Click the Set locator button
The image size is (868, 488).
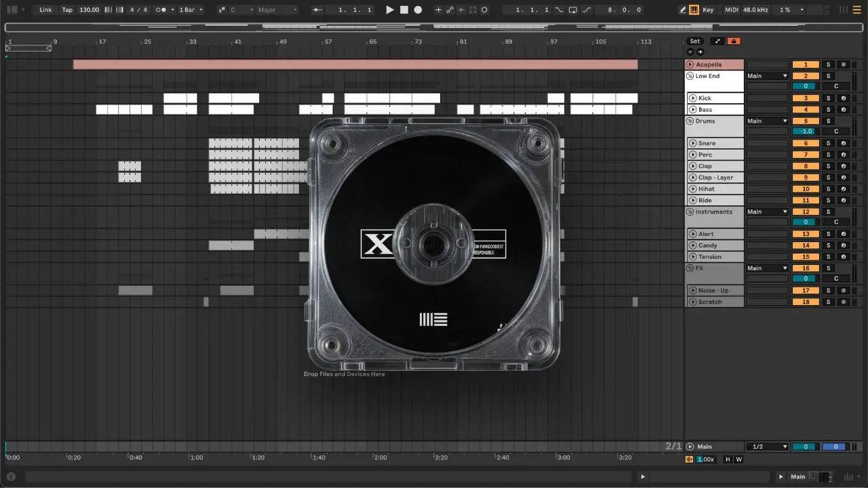pos(695,41)
